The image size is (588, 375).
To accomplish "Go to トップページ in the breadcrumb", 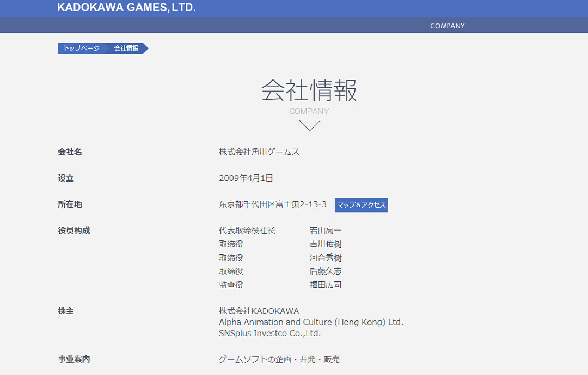I will click(81, 49).
